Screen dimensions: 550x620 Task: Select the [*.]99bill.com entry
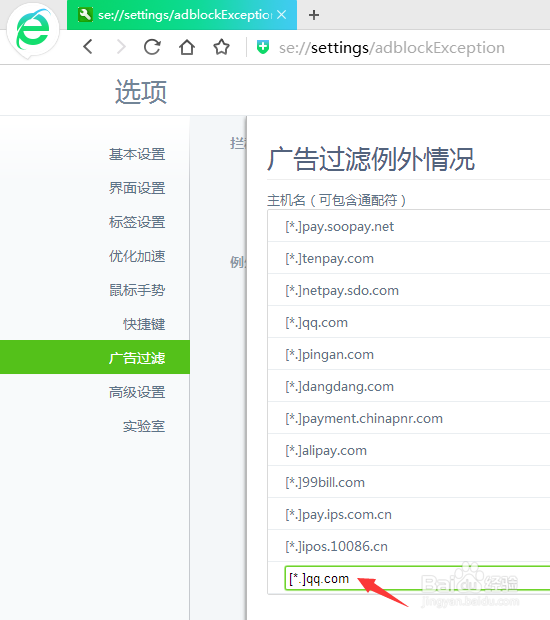(x=409, y=482)
